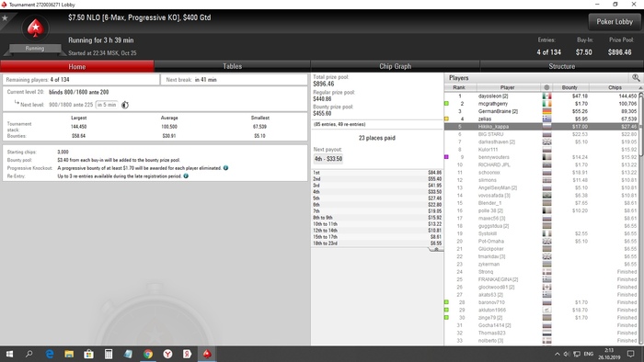The height and width of the screenshot is (362, 644).
Task: Click green color tag beside mcgrathgerry
Action: click(x=446, y=104)
